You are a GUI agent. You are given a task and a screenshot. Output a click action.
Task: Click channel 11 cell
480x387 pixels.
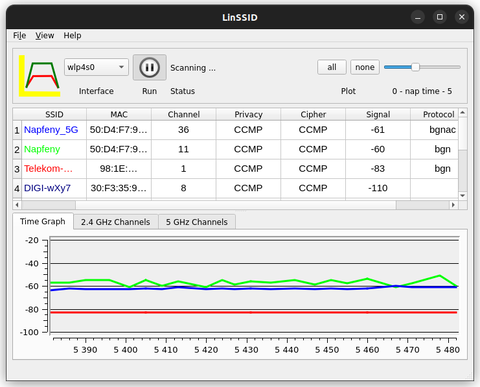coord(184,149)
